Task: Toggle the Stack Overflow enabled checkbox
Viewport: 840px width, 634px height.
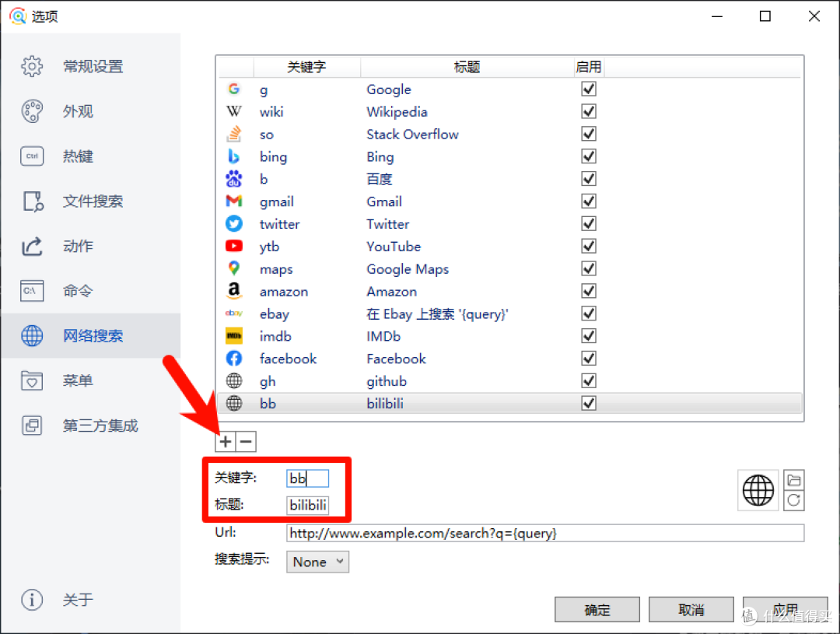Action: pos(589,134)
